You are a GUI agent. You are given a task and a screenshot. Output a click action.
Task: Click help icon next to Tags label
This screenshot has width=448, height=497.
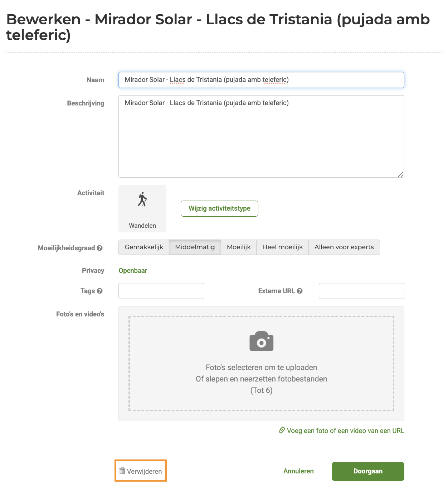(100, 291)
